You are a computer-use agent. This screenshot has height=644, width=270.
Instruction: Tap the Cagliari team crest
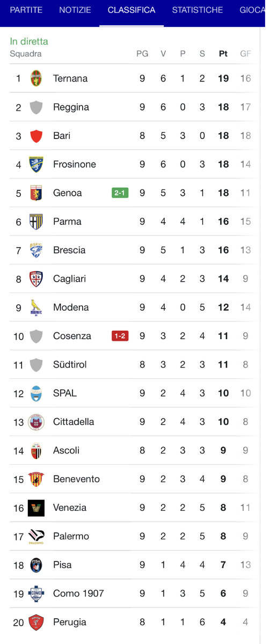click(36, 279)
